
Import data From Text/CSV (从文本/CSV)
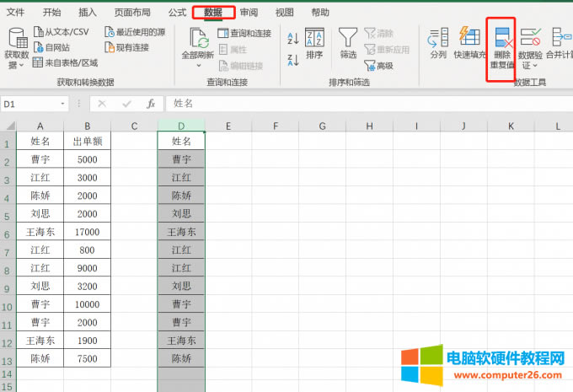click(61, 32)
